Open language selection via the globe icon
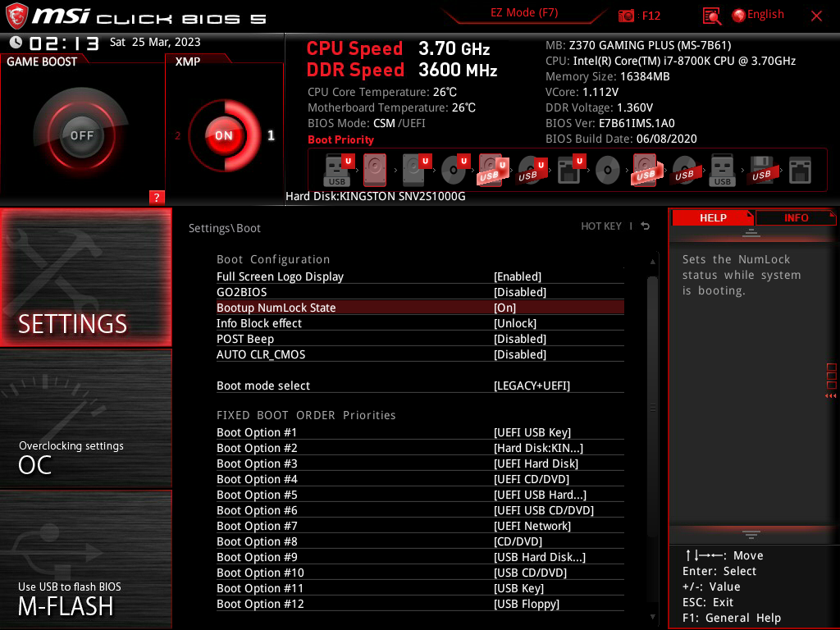This screenshot has width=840, height=630. (x=738, y=16)
